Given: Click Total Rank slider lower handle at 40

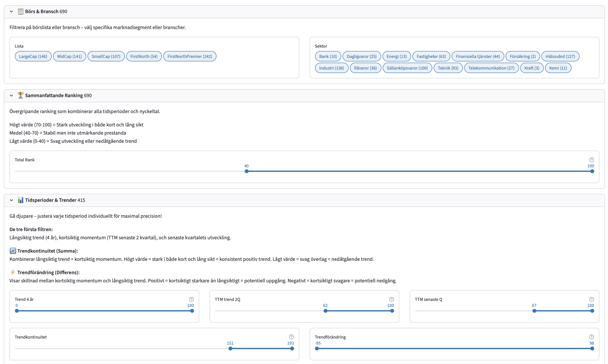Looking at the screenshot, I should (x=247, y=171).
